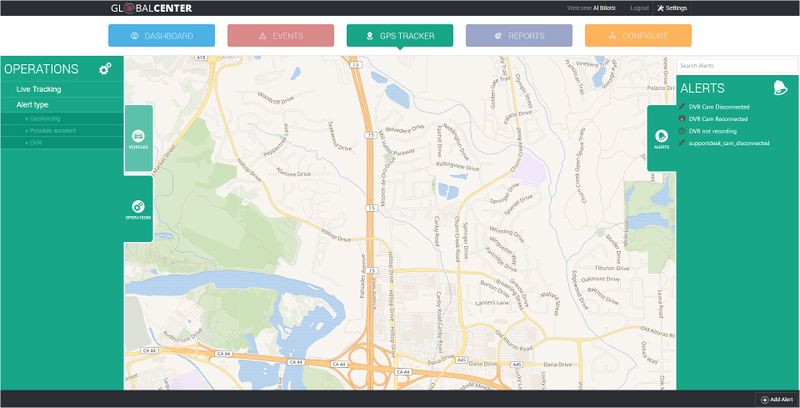
Task: Choose the Geofencing alert type
Action: 62,119
